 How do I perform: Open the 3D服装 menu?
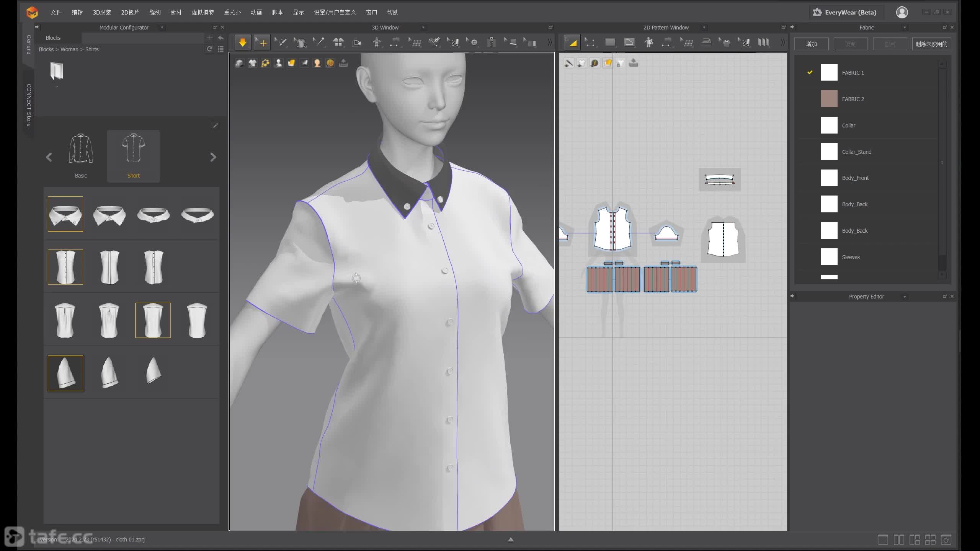(102, 12)
